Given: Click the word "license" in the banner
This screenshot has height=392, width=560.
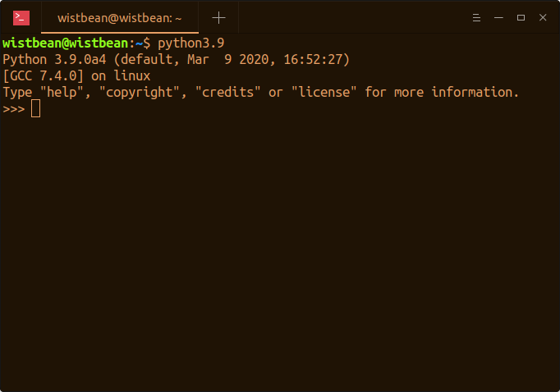Looking at the screenshot, I should click(x=324, y=93).
